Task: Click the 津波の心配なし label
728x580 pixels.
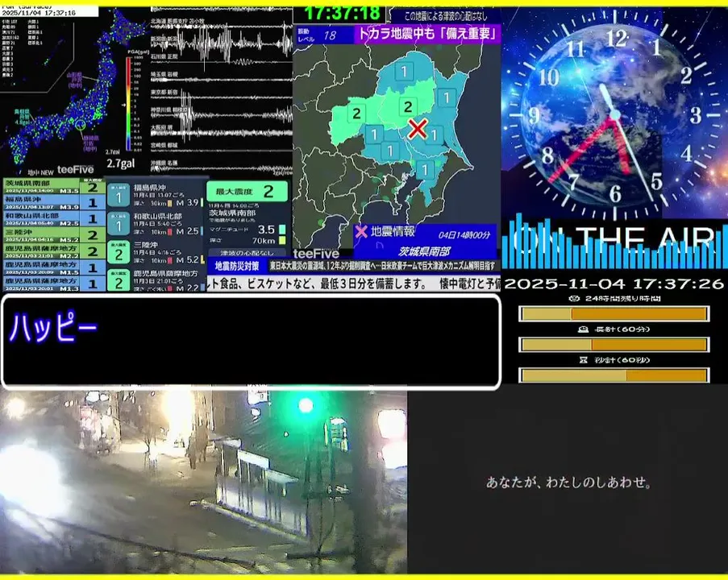Action: (x=247, y=253)
